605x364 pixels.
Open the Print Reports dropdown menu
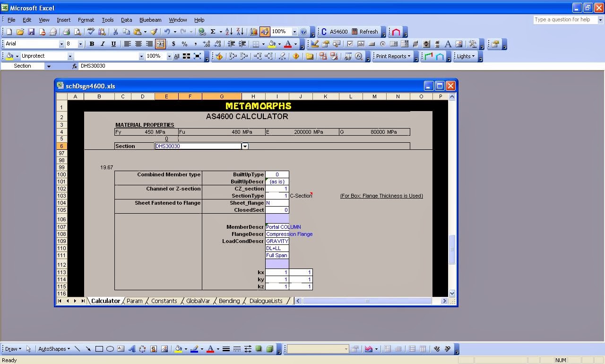tap(392, 56)
